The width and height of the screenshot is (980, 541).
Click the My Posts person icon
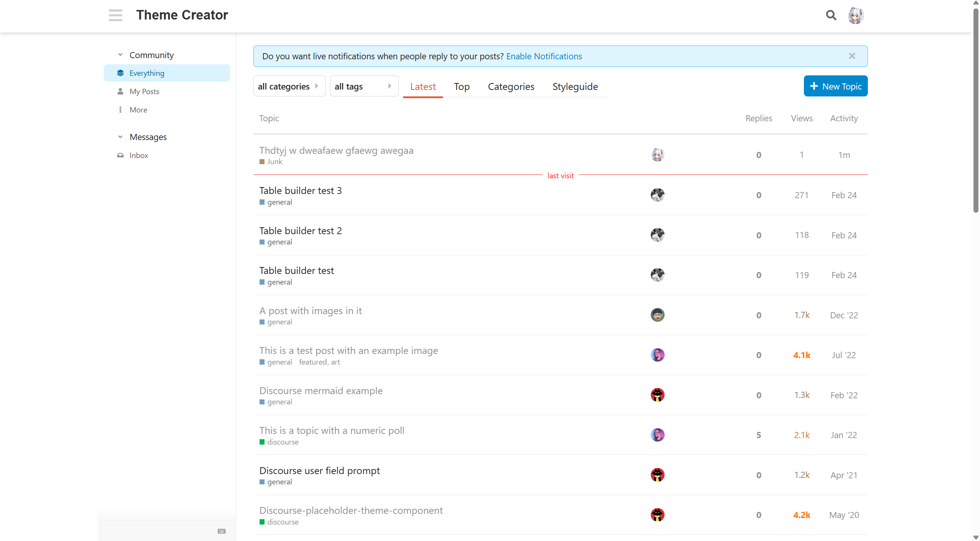pyautogui.click(x=120, y=91)
